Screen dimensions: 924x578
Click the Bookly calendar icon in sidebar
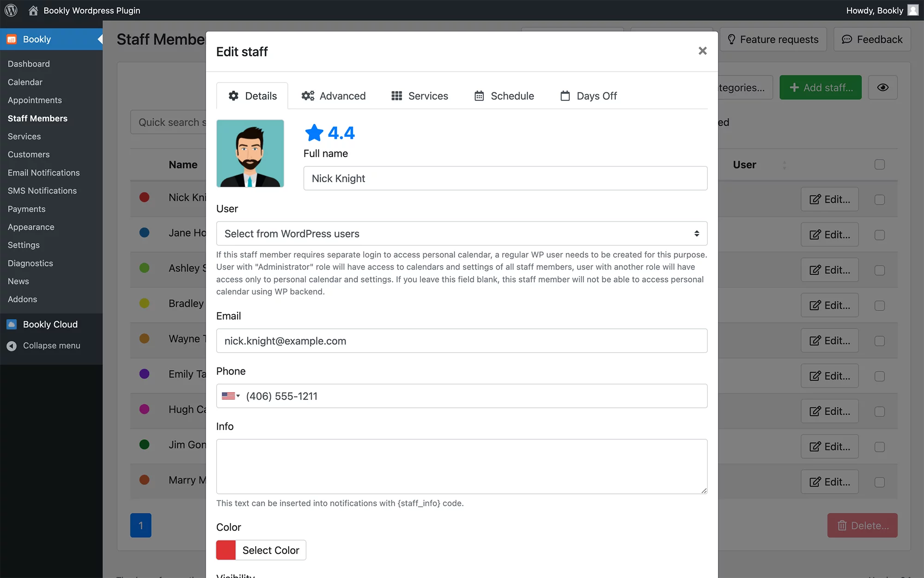pos(12,39)
